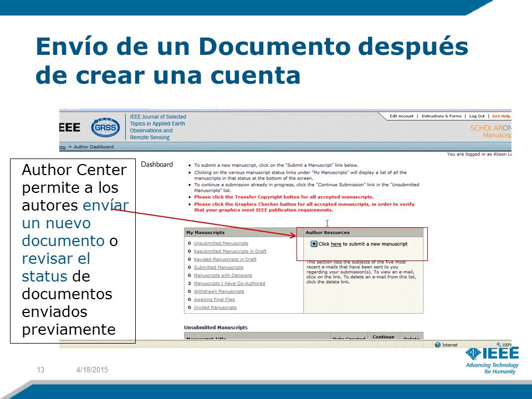Click the 'You are logged in as' text

click(x=479, y=154)
